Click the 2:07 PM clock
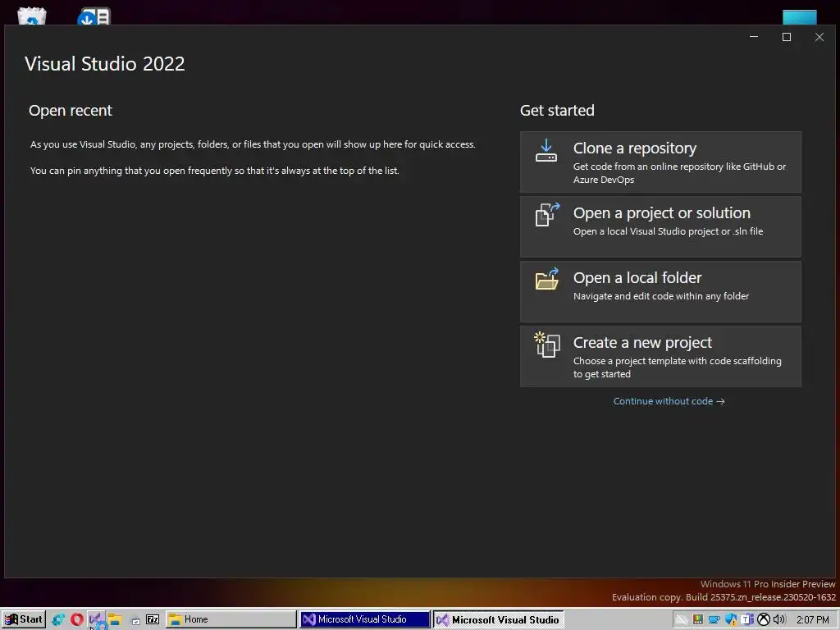The width and height of the screenshot is (840, 630). tap(812, 619)
